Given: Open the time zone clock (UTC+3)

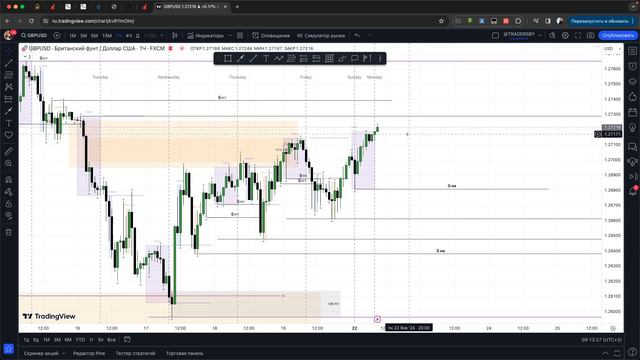Looking at the screenshot, I should pos(602,340).
